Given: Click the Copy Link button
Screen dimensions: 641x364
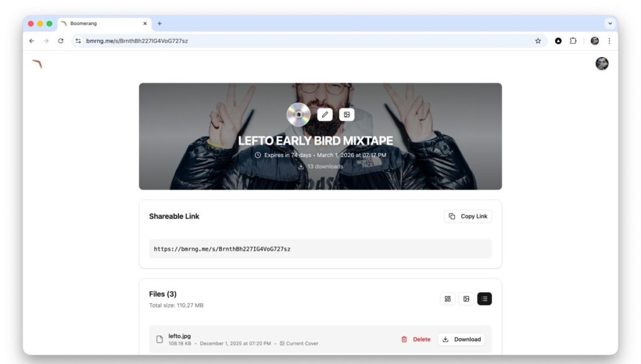Looking at the screenshot, I should click(468, 216).
